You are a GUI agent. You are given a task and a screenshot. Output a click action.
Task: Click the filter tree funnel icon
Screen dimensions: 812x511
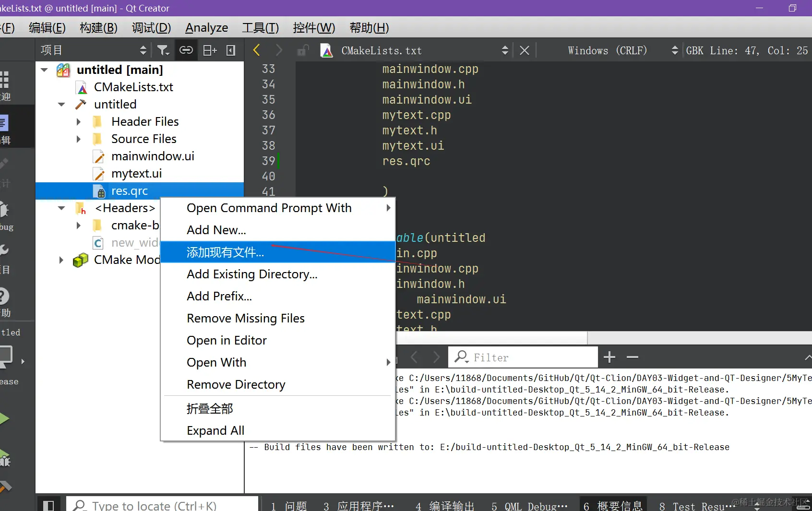(163, 50)
